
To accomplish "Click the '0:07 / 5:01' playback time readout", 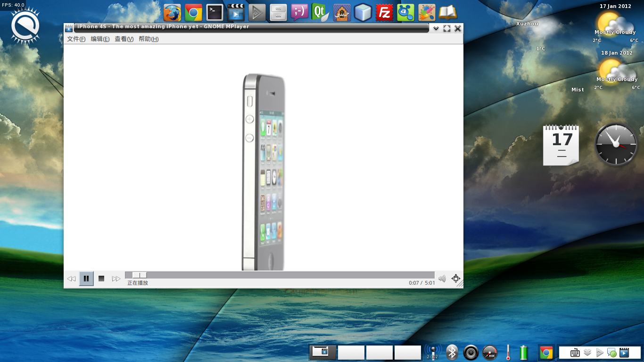I will click(x=422, y=283).
